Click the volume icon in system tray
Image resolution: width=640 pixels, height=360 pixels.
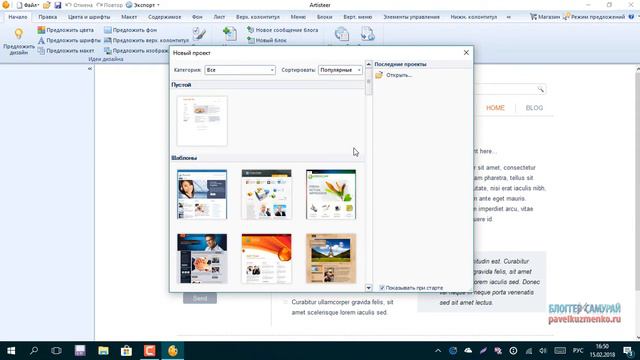(543, 351)
